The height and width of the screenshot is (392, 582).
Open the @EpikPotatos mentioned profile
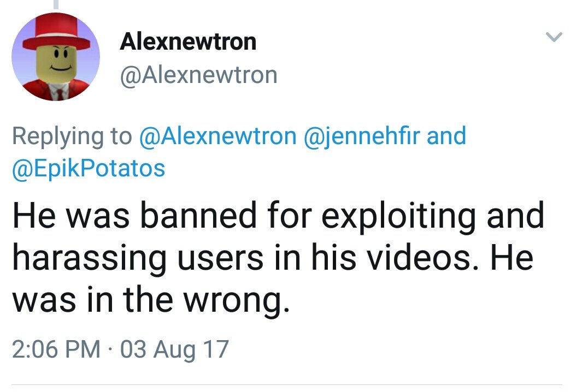[x=89, y=169]
